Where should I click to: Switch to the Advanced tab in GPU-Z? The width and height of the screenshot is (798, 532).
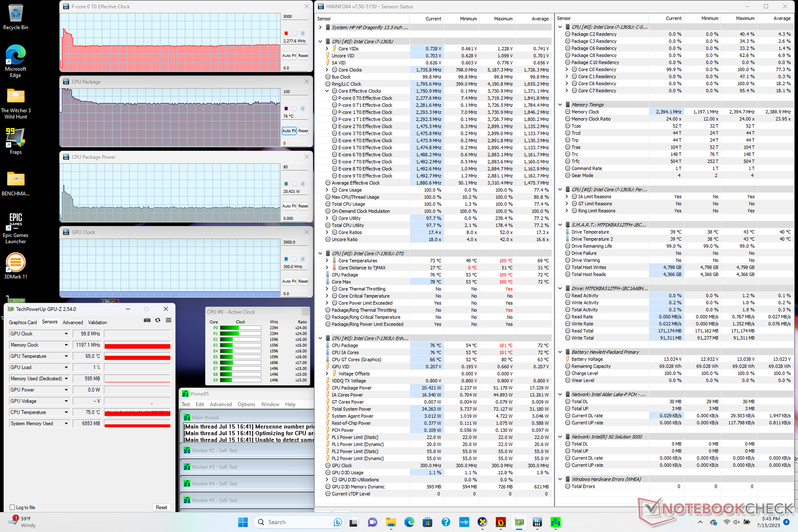73,322
